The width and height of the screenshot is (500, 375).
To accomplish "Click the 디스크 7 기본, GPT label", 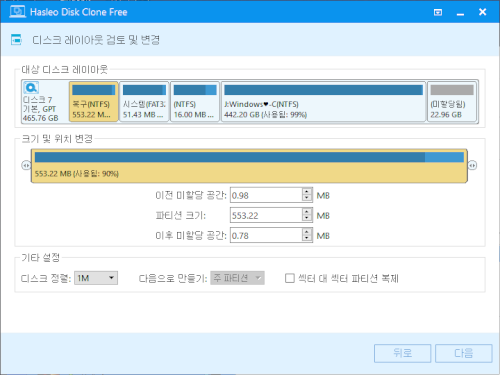I will tap(39, 104).
